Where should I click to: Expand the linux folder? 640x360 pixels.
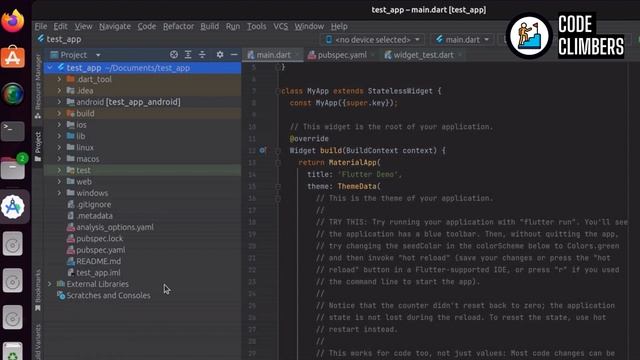pos(60,147)
